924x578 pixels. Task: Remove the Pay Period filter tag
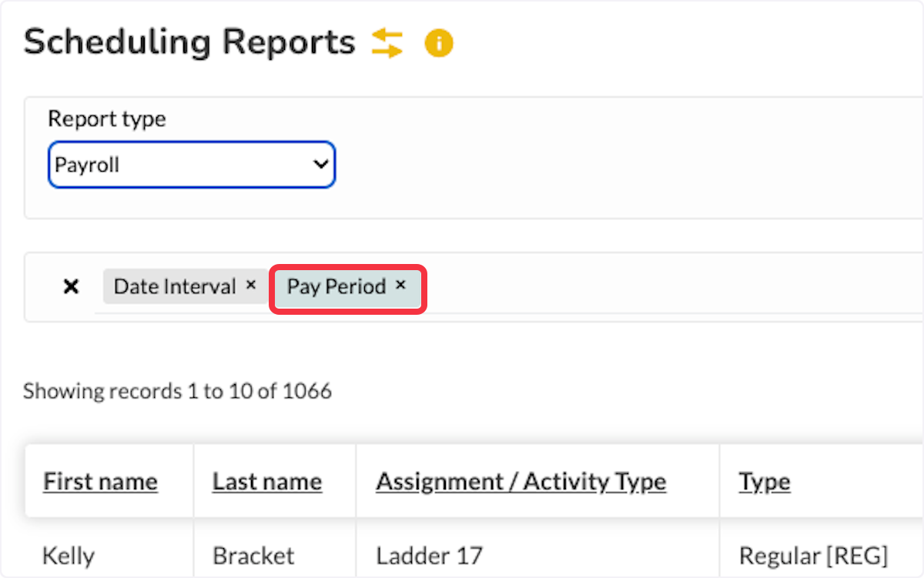coord(400,285)
